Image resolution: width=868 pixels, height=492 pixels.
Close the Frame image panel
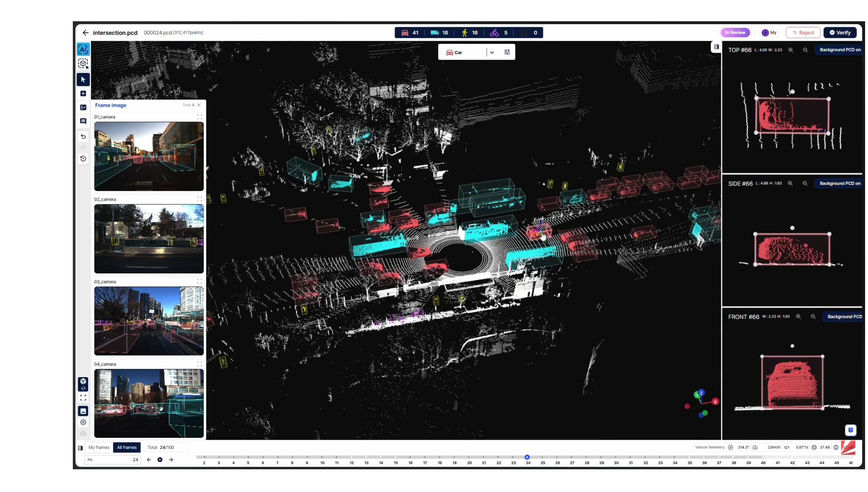199,105
